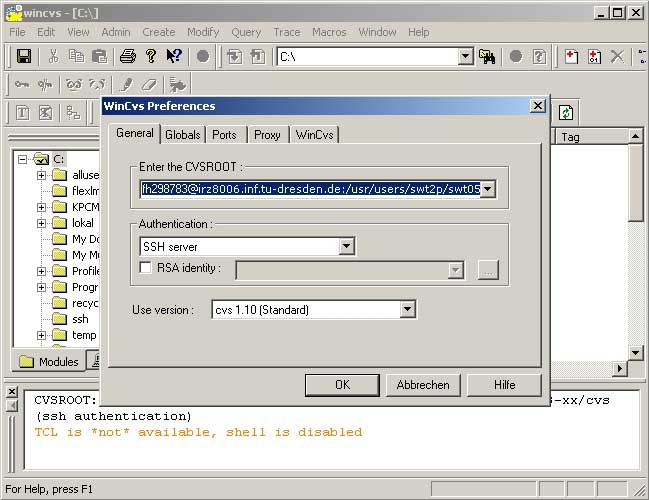Switch to the Proxy tab
649x500 pixels.
point(267,135)
